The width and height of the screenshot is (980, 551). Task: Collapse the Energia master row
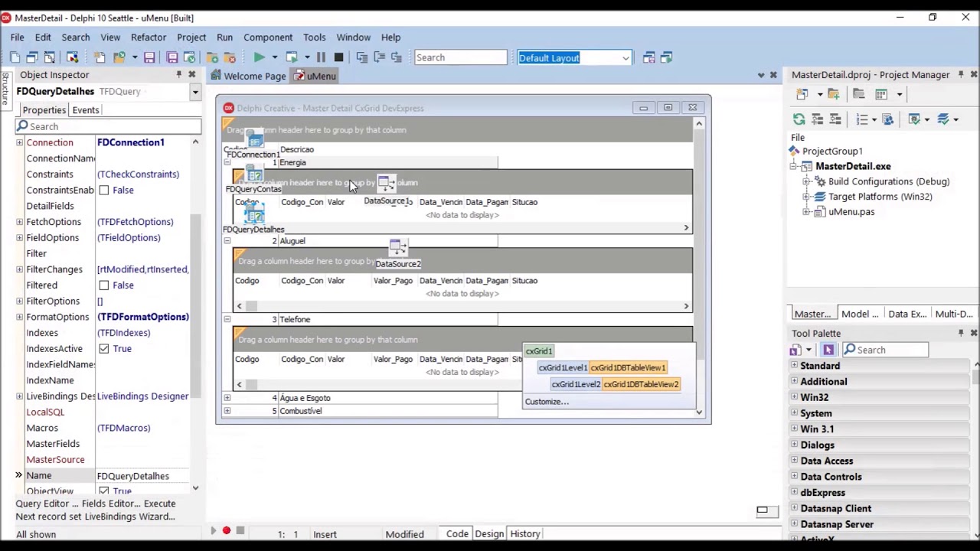[227, 162]
